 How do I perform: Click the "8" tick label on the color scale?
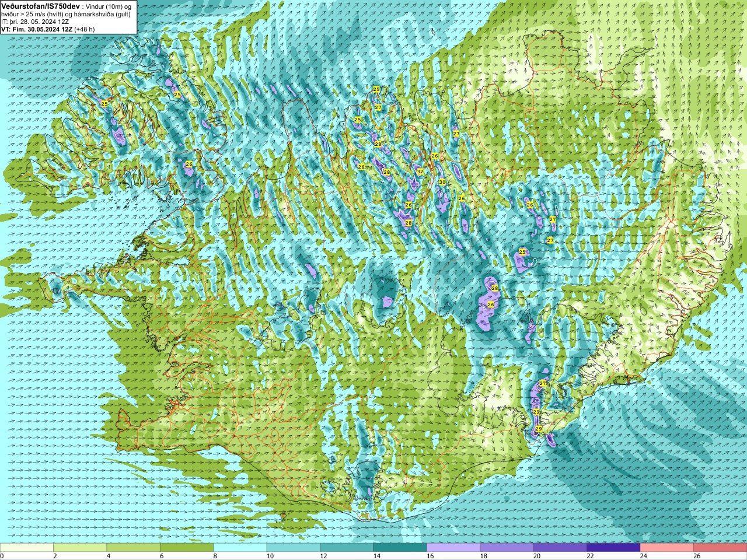[215, 556]
